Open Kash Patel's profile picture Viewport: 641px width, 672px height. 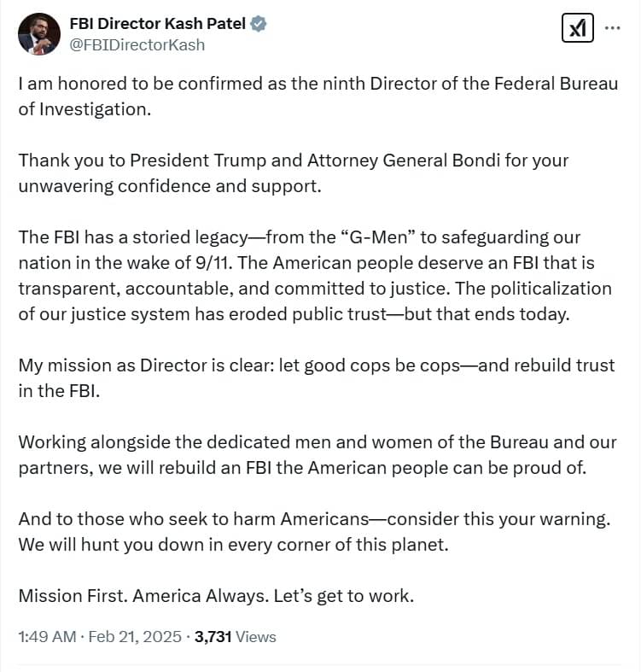click(38, 34)
